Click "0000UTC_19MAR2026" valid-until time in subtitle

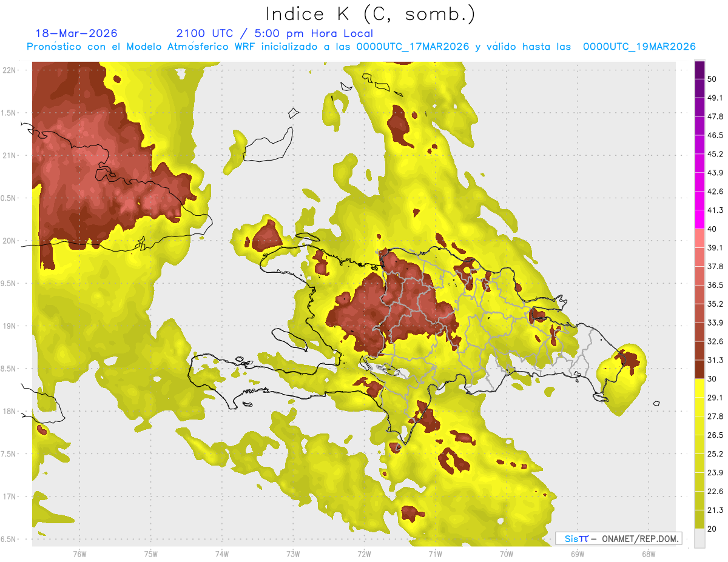(639, 47)
